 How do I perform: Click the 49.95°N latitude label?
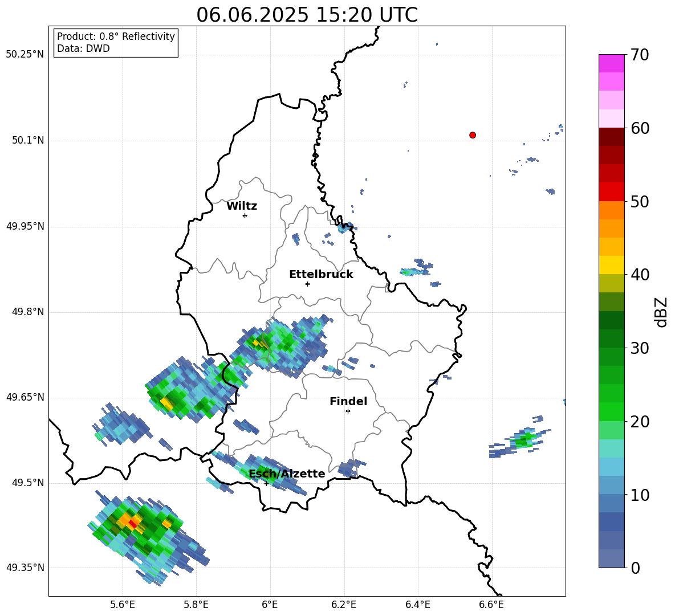25,226
